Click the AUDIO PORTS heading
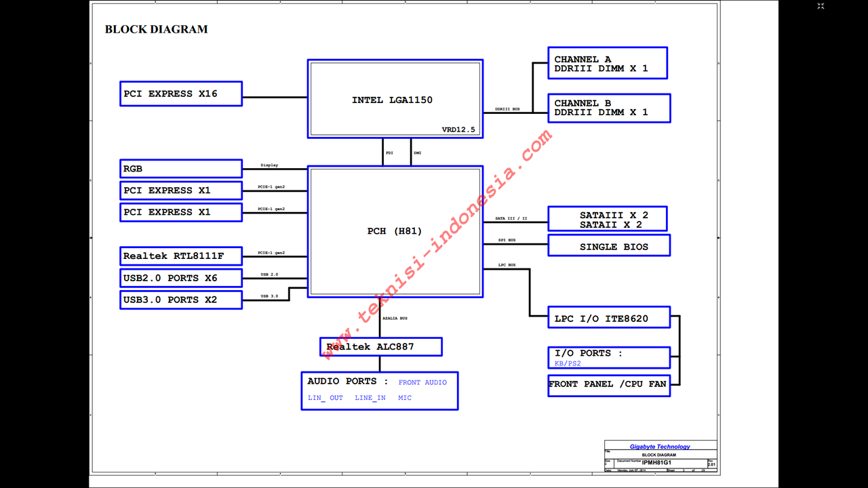The height and width of the screenshot is (488, 868). (x=348, y=382)
